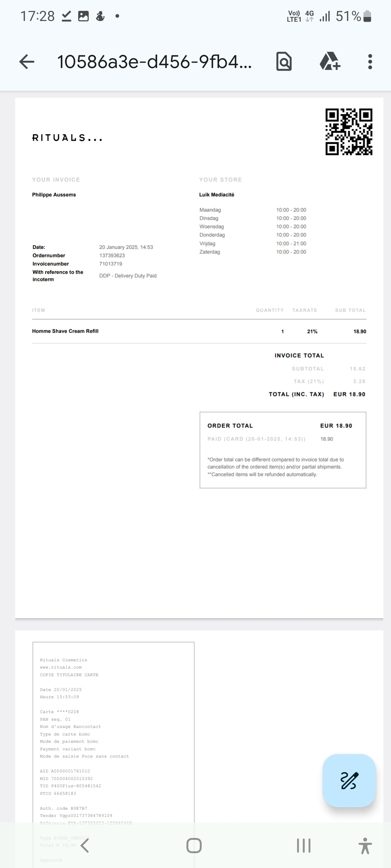
Task: Tap the store name Luik Mediacité
Action: click(x=216, y=195)
